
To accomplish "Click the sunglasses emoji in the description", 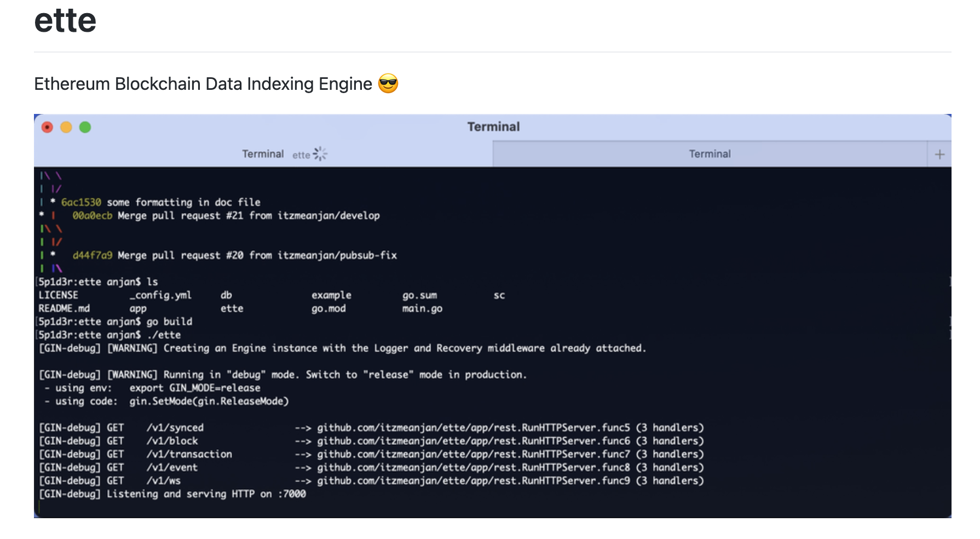I will [388, 84].
